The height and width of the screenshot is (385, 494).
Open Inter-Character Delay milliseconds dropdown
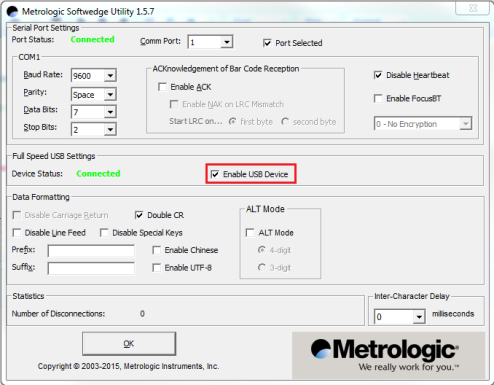point(419,317)
